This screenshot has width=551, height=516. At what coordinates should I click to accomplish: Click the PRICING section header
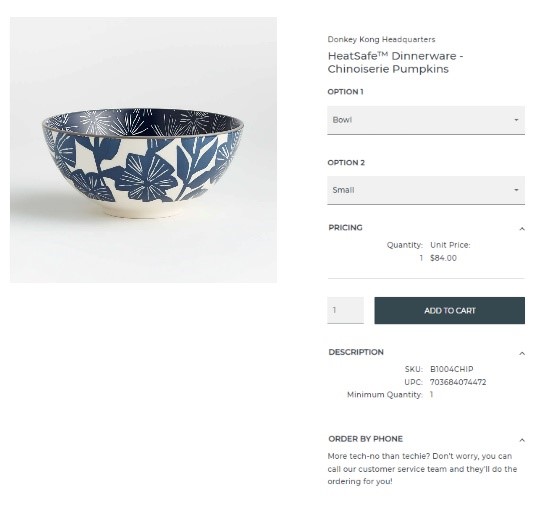coord(345,228)
